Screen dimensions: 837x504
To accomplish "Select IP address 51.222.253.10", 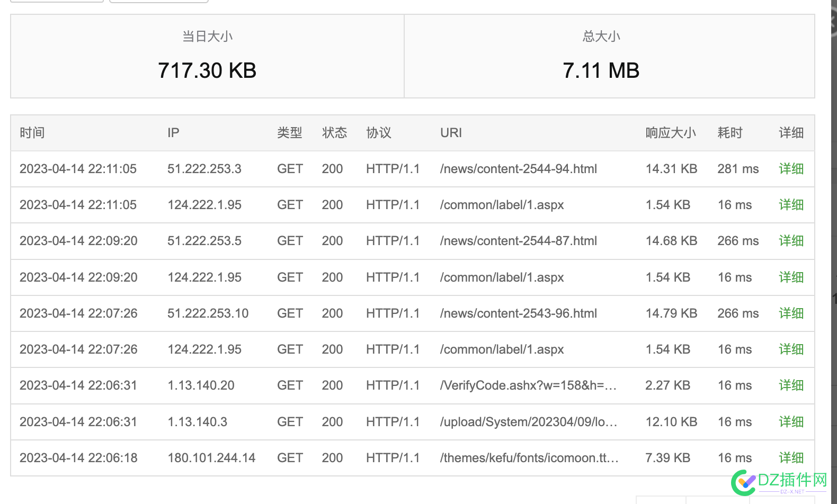I will coord(208,313).
